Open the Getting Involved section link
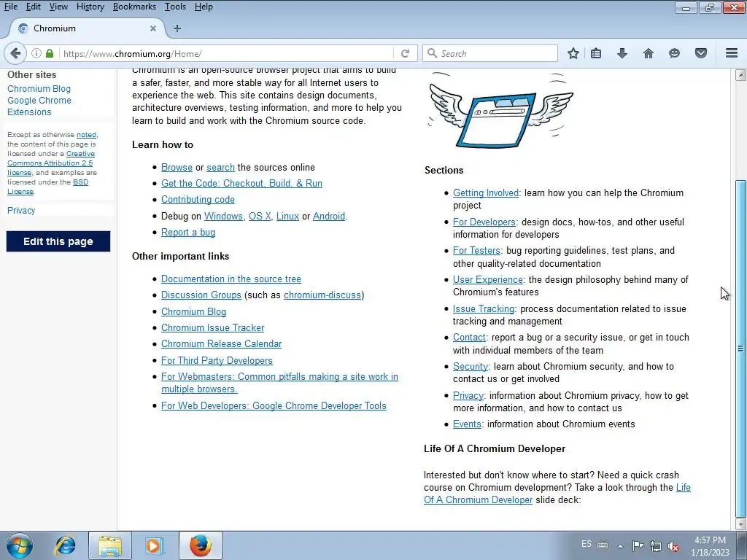Image resolution: width=747 pixels, height=560 pixels. (x=485, y=192)
